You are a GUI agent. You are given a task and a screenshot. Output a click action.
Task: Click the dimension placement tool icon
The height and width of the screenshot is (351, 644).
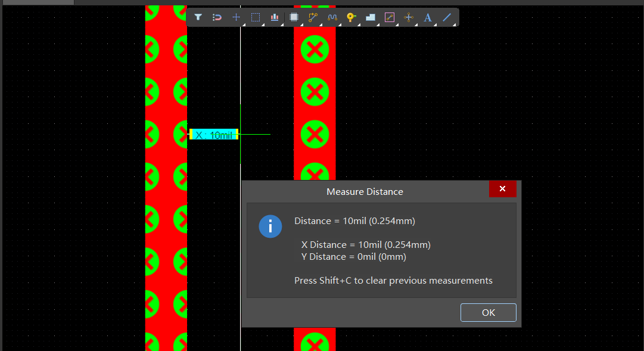tap(408, 17)
